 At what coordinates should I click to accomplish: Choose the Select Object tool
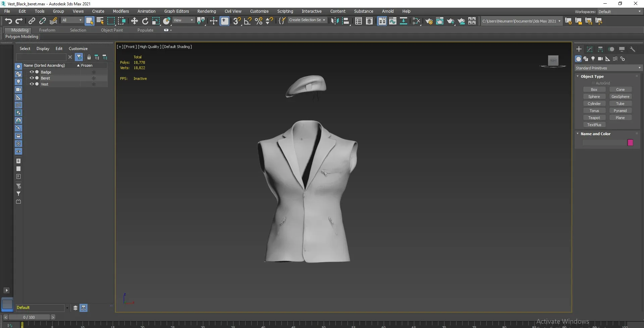pos(90,21)
